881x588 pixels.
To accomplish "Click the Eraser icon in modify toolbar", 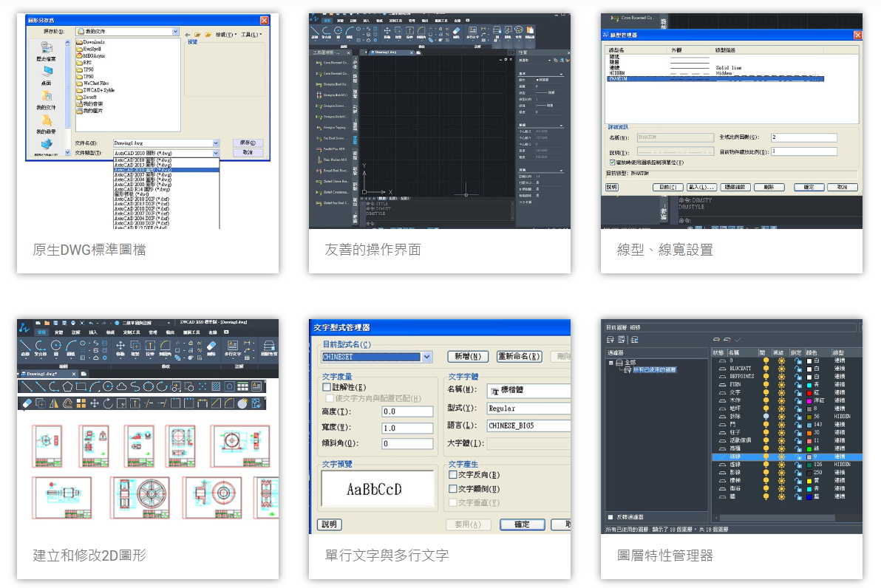I will click(x=28, y=403).
